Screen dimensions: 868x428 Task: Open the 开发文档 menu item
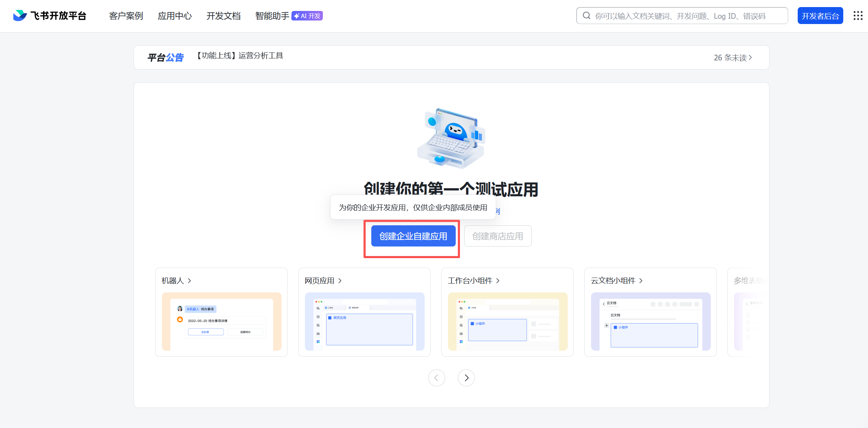click(x=223, y=16)
